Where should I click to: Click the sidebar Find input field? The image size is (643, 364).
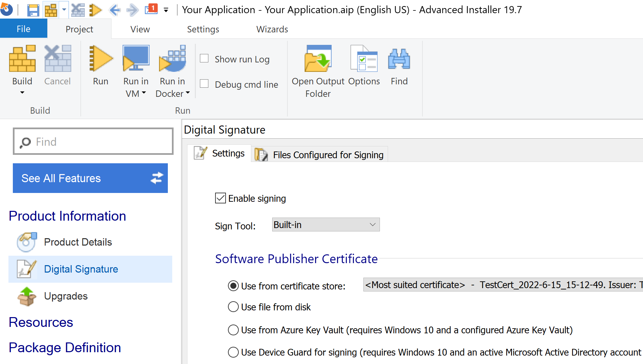tap(93, 141)
